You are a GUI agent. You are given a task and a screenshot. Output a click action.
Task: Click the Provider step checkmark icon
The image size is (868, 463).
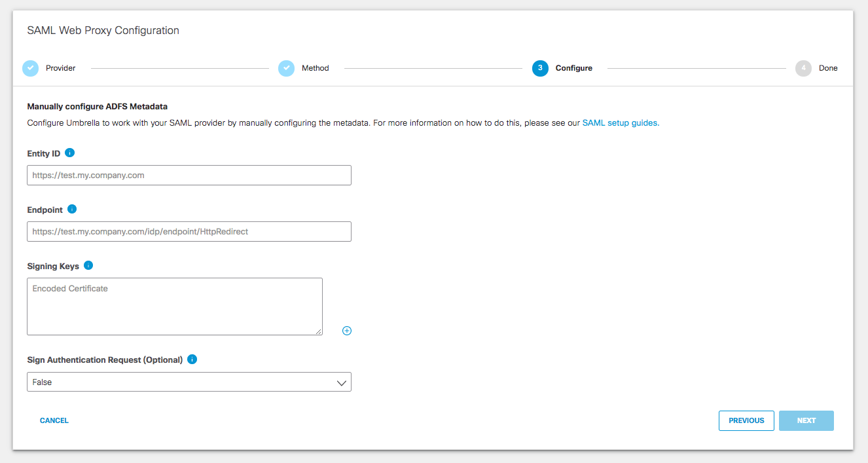(30, 67)
